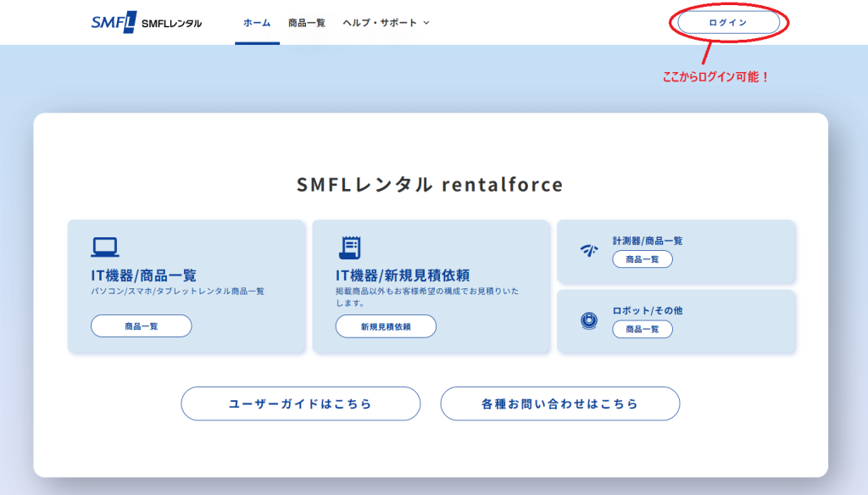Click the estimate document icon in 新規見積依頼 card
The image size is (868, 495).
click(349, 247)
